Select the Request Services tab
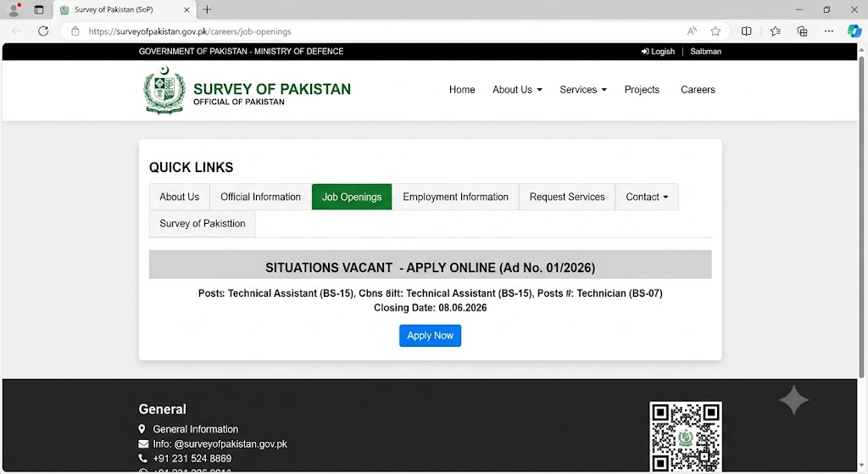 pos(567,197)
